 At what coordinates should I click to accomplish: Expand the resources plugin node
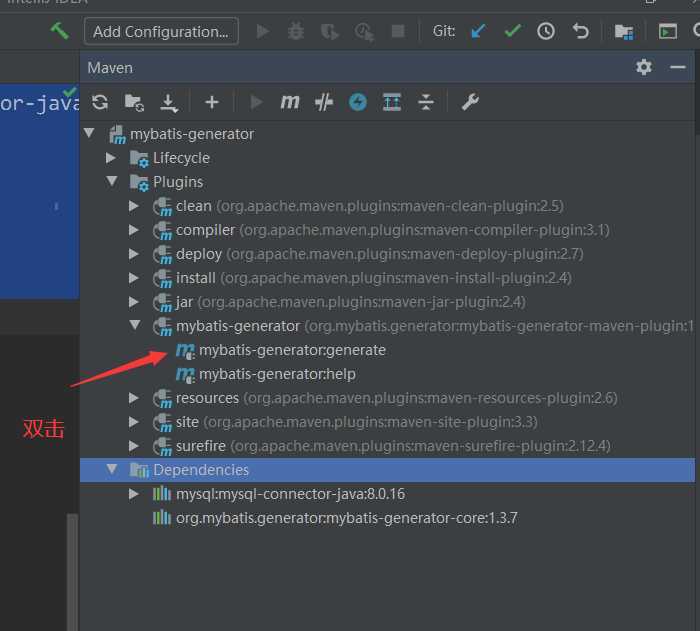coord(133,397)
